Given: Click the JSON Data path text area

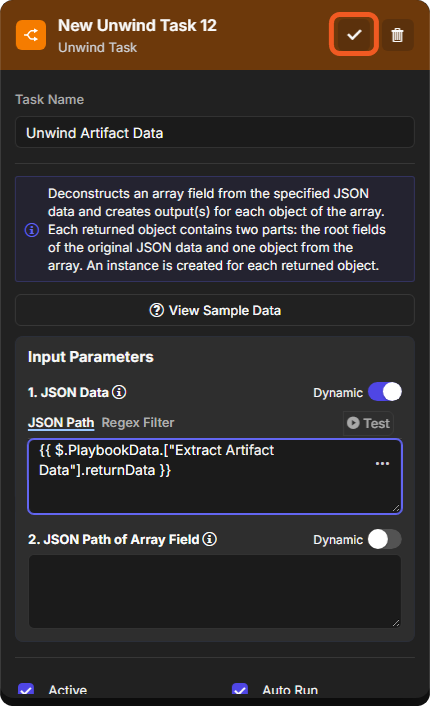Looking at the screenshot, I should pyautogui.click(x=215, y=476).
